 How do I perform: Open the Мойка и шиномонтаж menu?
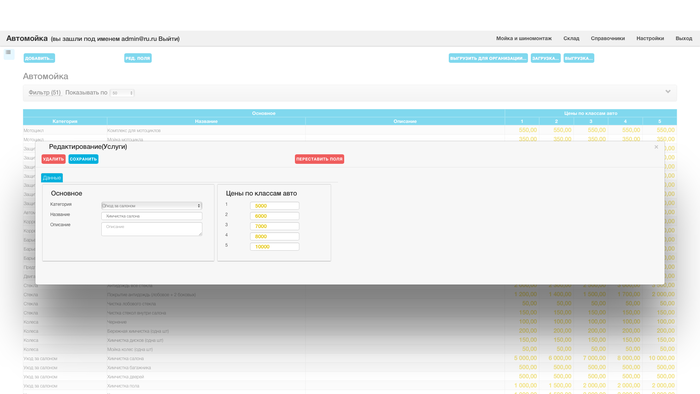(524, 38)
